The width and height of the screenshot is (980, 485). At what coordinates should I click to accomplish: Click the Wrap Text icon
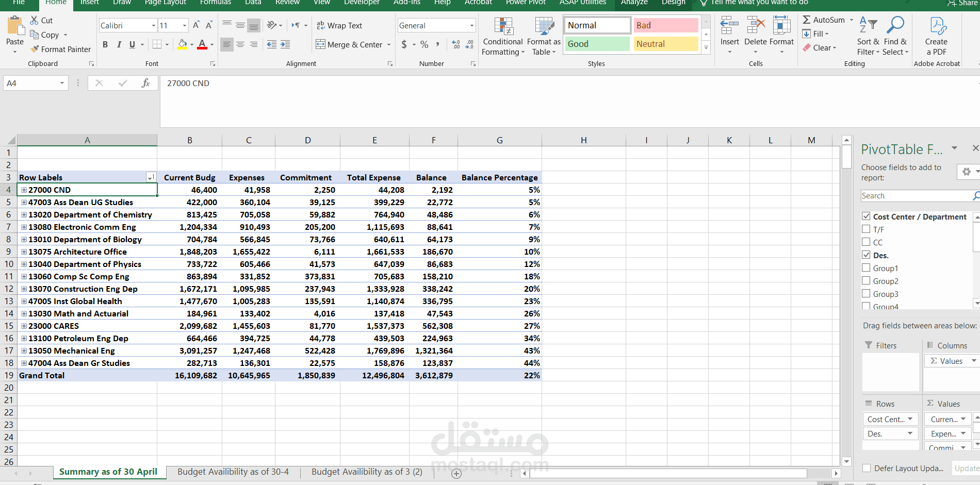tap(321, 25)
